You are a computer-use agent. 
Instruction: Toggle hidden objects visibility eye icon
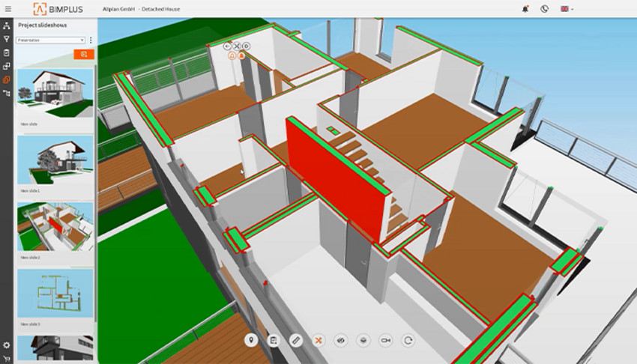pos(341,340)
